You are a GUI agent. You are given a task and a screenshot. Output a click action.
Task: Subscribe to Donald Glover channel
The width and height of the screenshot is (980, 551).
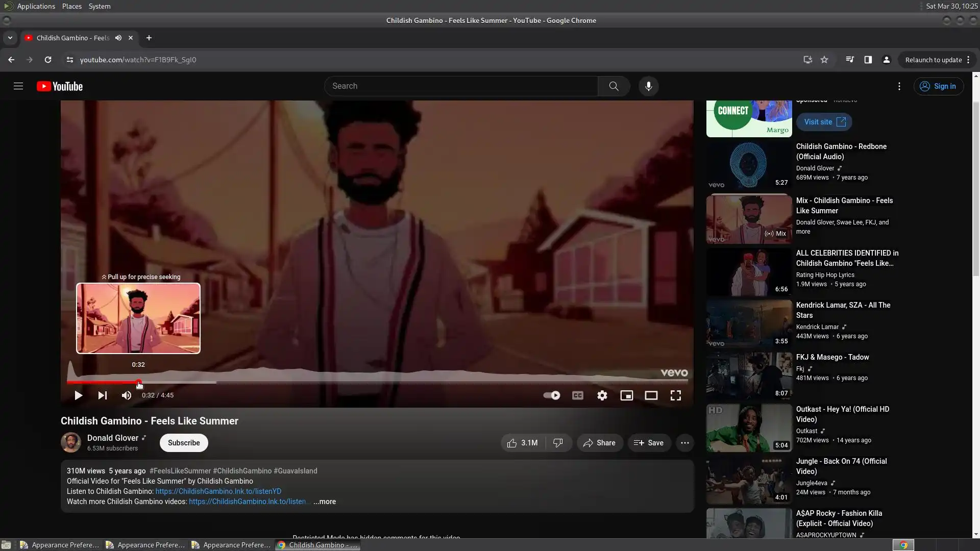[x=184, y=443]
